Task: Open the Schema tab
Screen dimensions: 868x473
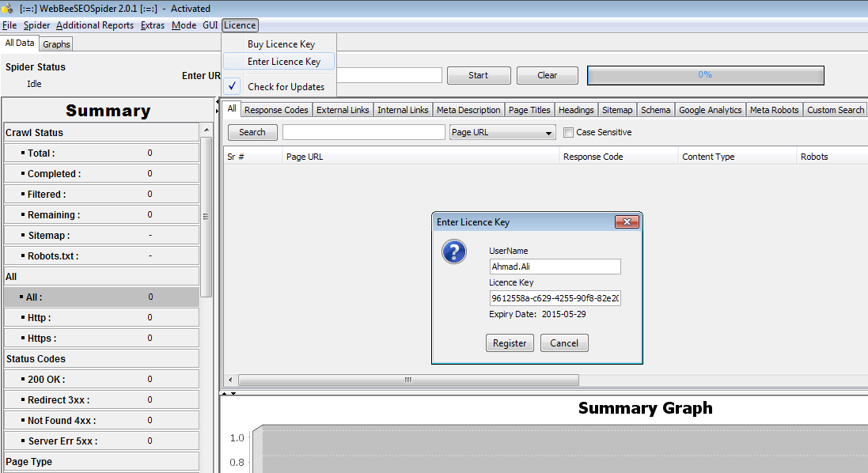Action: point(655,109)
